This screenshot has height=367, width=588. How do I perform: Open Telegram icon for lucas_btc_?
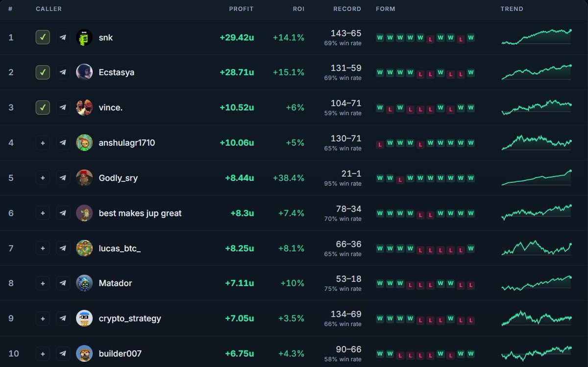click(63, 248)
